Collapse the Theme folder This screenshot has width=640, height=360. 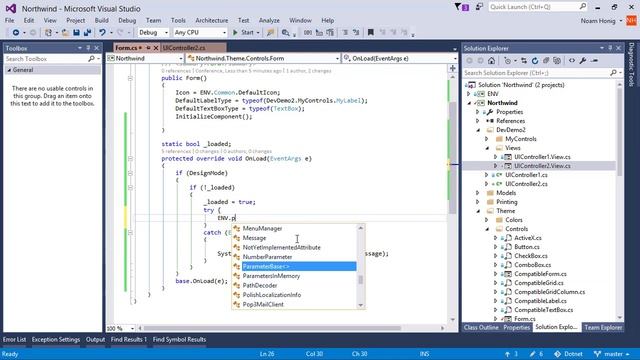(478, 211)
